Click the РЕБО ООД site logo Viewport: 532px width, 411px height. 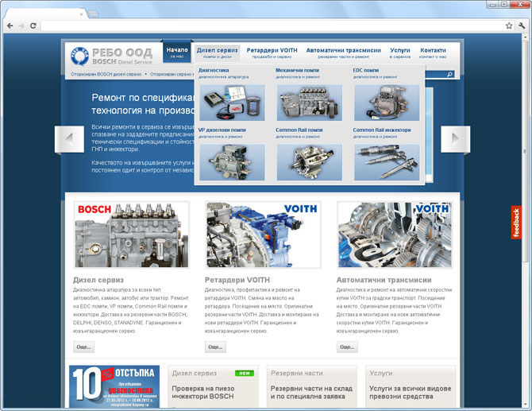pyautogui.click(x=112, y=56)
